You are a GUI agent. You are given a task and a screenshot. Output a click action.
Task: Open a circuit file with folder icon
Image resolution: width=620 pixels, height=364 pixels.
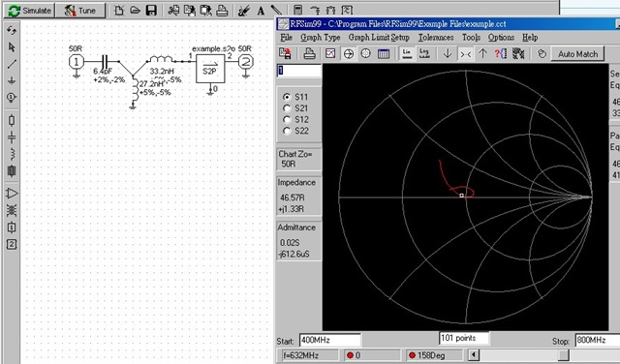[135, 11]
